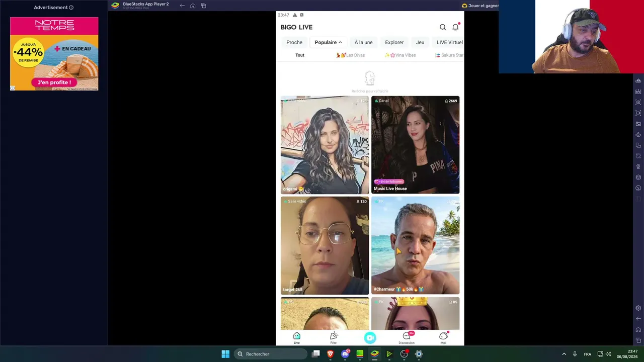Click the sidebar location pin icon
This screenshot has width=644, height=362.
pyautogui.click(x=638, y=166)
